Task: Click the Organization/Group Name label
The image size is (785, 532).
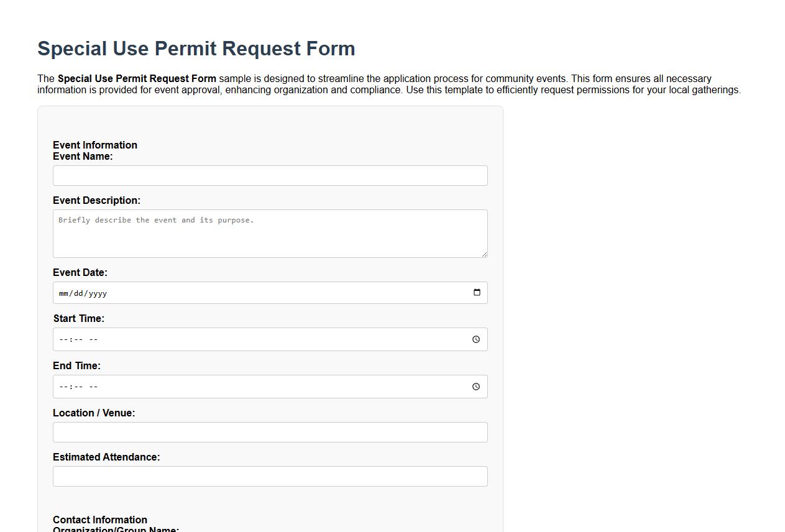Action: [116, 530]
